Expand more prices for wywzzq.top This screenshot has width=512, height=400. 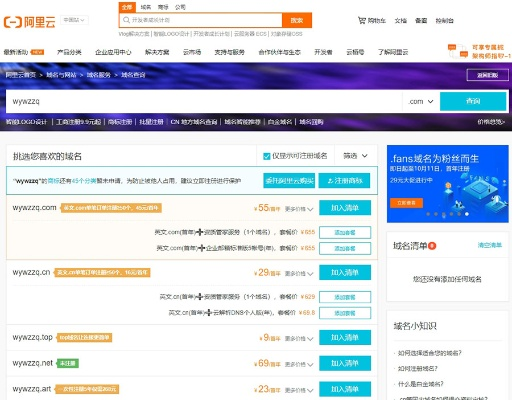pos(299,339)
